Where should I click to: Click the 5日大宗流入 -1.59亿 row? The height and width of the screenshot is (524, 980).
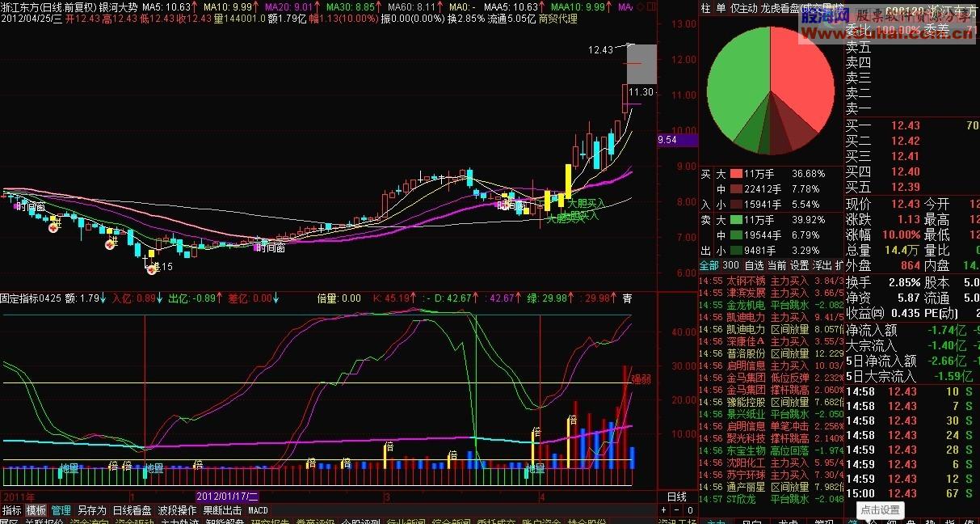pyautogui.click(x=912, y=376)
